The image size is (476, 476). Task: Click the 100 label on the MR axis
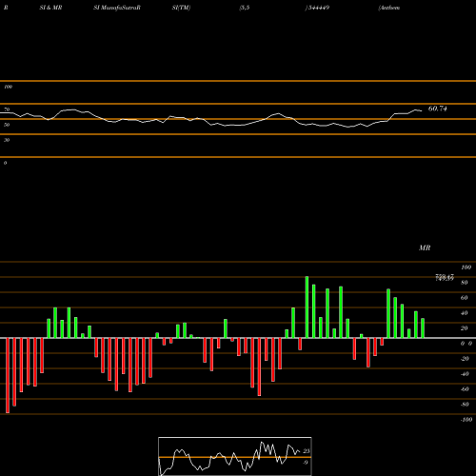click(466, 268)
